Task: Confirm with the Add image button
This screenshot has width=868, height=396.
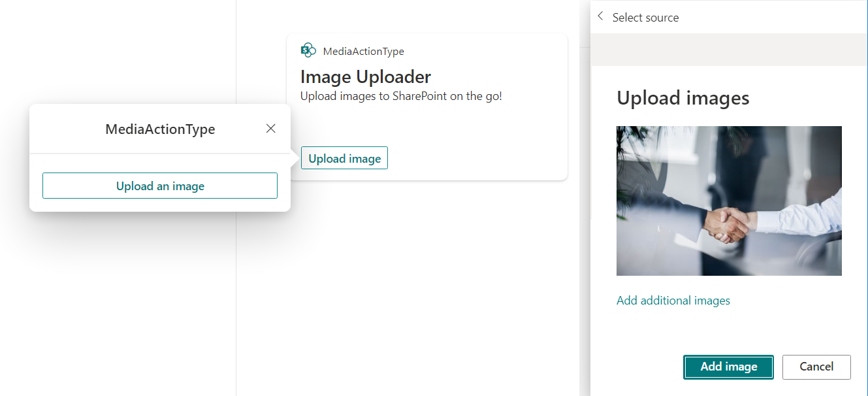Action: point(728,367)
